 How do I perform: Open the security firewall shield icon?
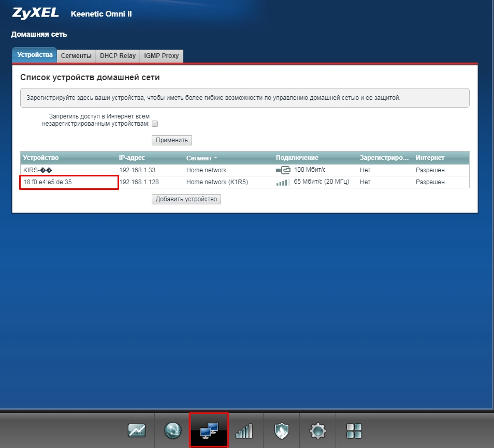point(281,430)
